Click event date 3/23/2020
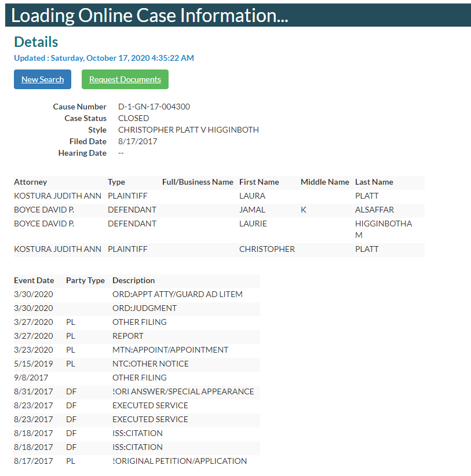Image resolution: width=471 pixels, height=476 pixels. point(34,350)
